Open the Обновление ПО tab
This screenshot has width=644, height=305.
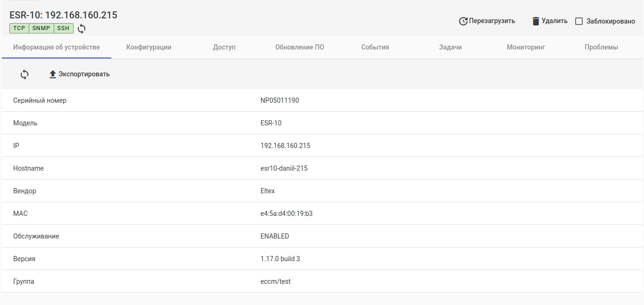pyautogui.click(x=299, y=47)
